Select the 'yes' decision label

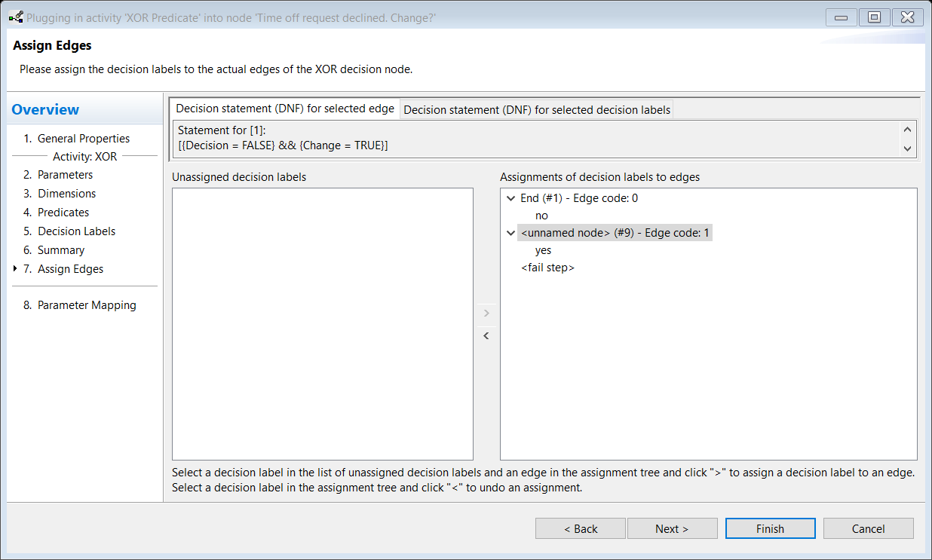point(543,250)
